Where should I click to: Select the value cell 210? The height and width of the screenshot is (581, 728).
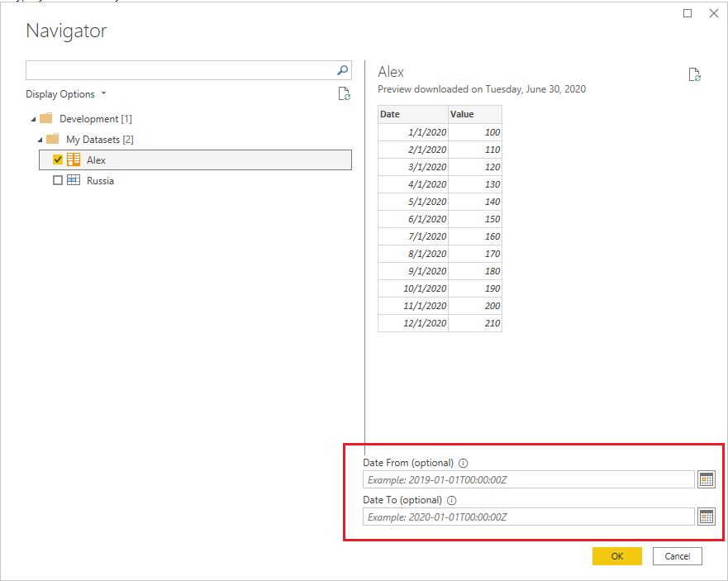(x=475, y=323)
